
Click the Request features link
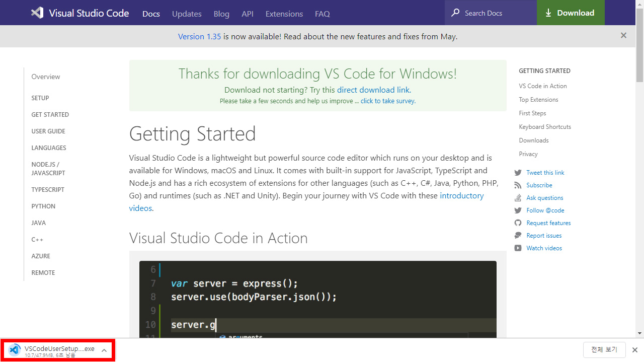(548, 223)
